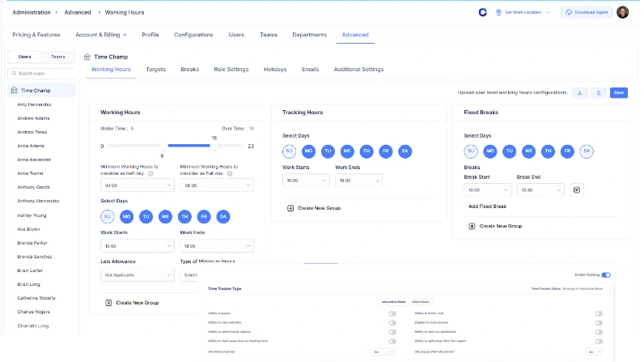Click the Under Time slider handle
Screen dimensions: 644x362
(x=164, y=146)
